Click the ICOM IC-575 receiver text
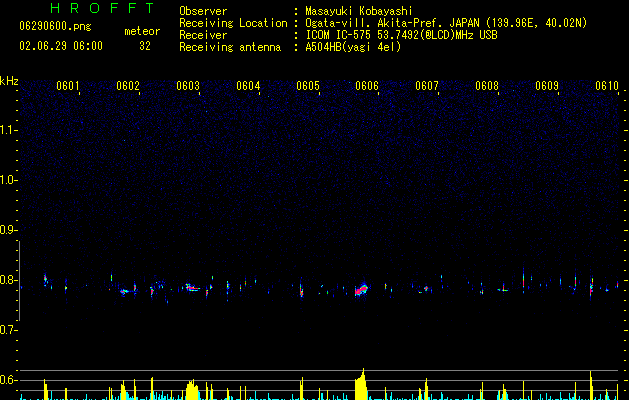Screen dimensions: 629x400 (401, 35)
